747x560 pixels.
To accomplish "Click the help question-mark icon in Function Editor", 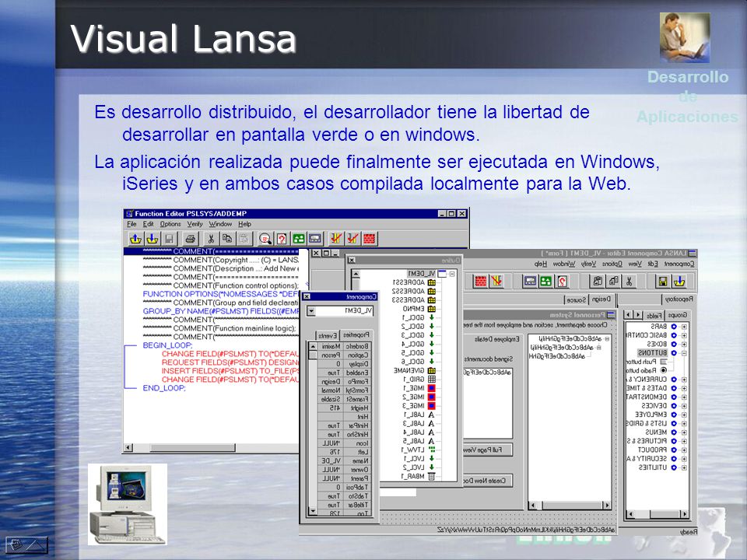I will click(282, 239).
